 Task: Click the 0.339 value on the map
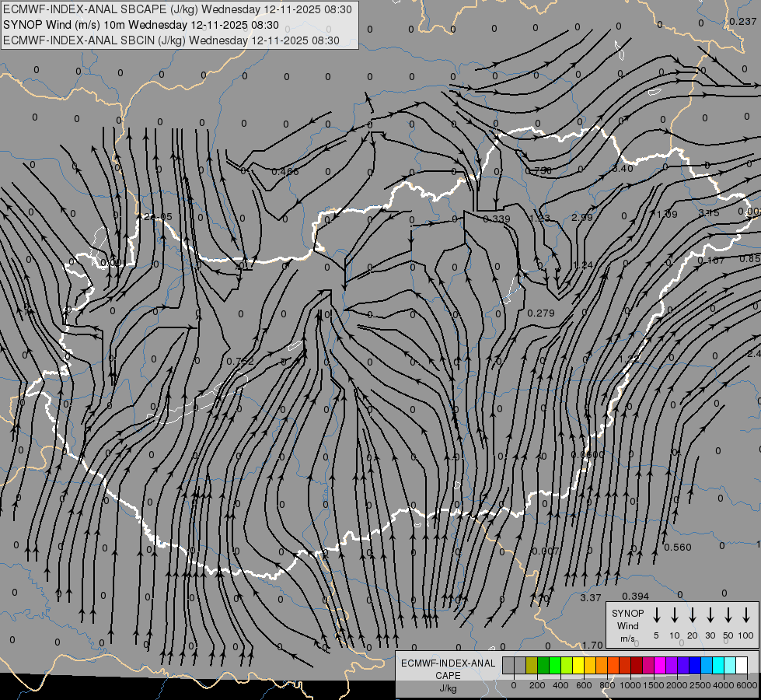point(497,219)
